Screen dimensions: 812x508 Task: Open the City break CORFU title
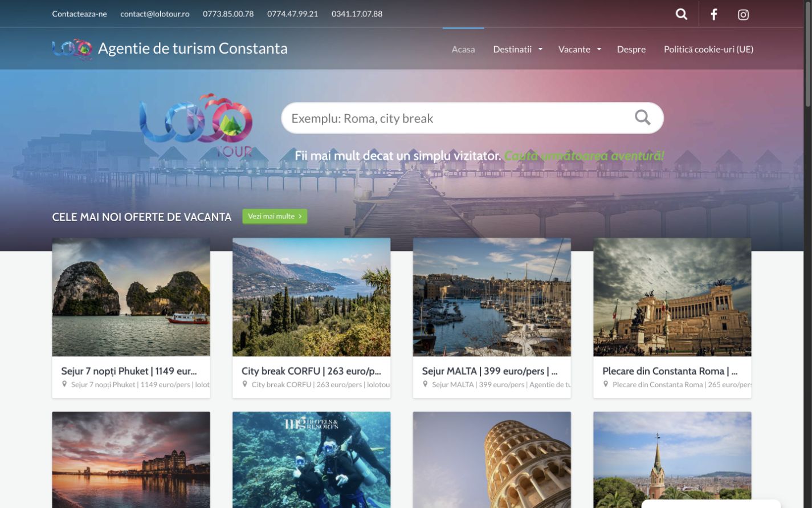311,371
